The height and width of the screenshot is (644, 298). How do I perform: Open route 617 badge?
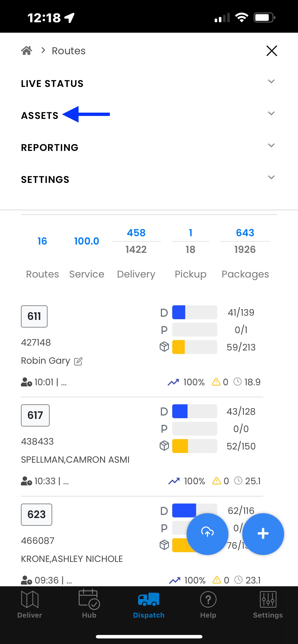click(x=35, y=415)
